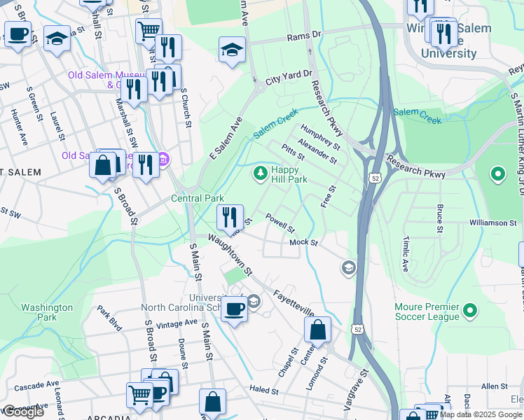The width and height of the screenshot is (524, 420).
Task: Click restaurant marker left of museum pin
Action: (146, 167)
